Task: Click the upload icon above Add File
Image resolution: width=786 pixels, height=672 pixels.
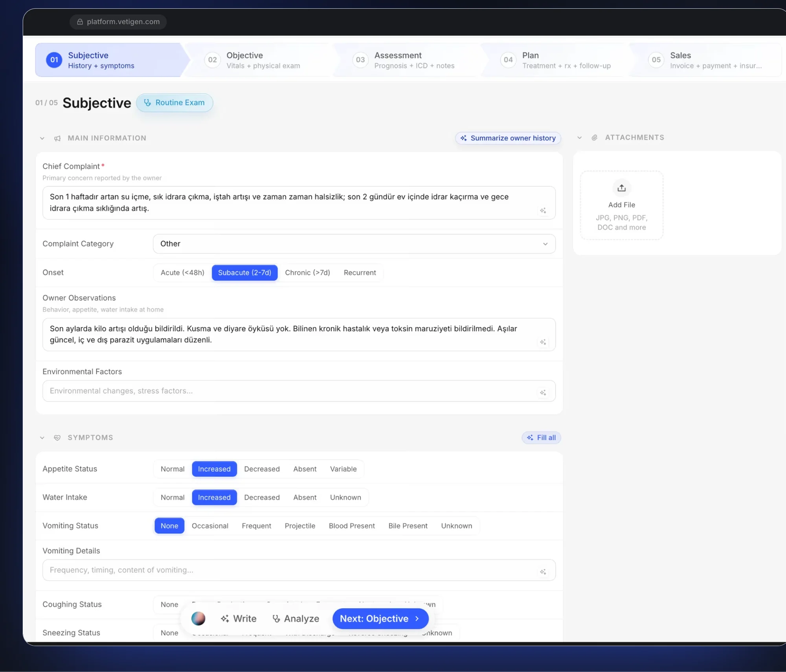Action: click(621, 188)
